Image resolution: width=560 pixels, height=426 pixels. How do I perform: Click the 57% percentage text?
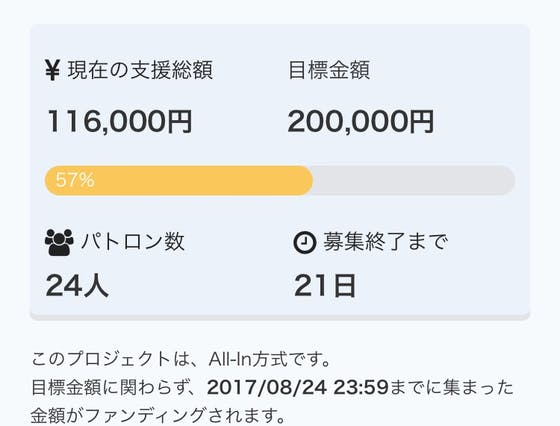[x=75, y=180]
